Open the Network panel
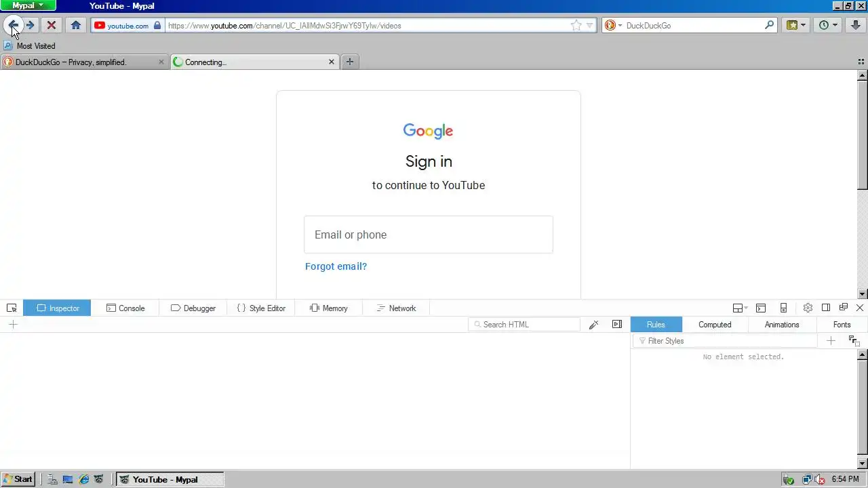Screen dimensions: 868x488 coord(397,308)
